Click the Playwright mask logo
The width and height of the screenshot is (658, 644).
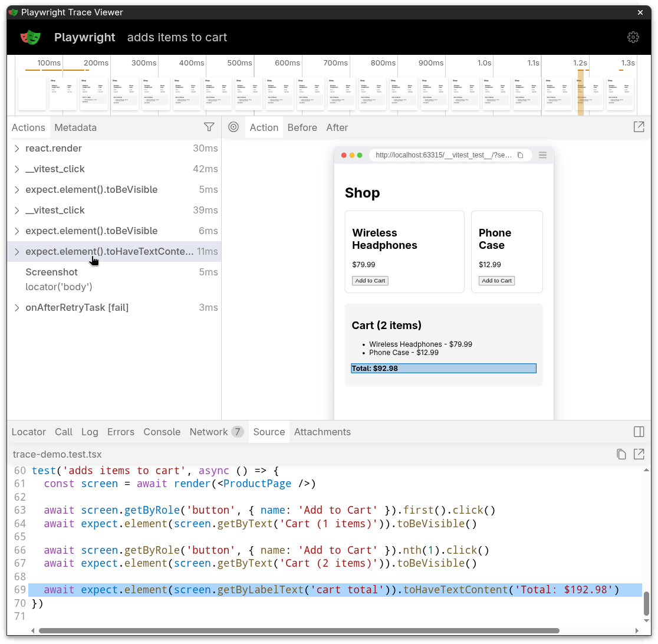(30, 37)
